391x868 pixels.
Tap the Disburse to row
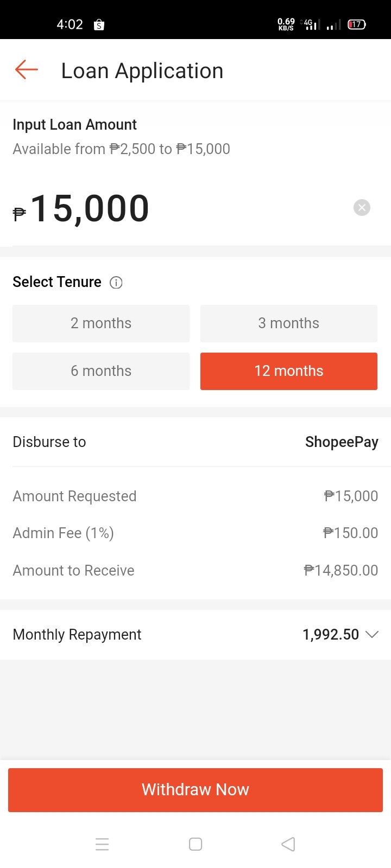point(195,442)
